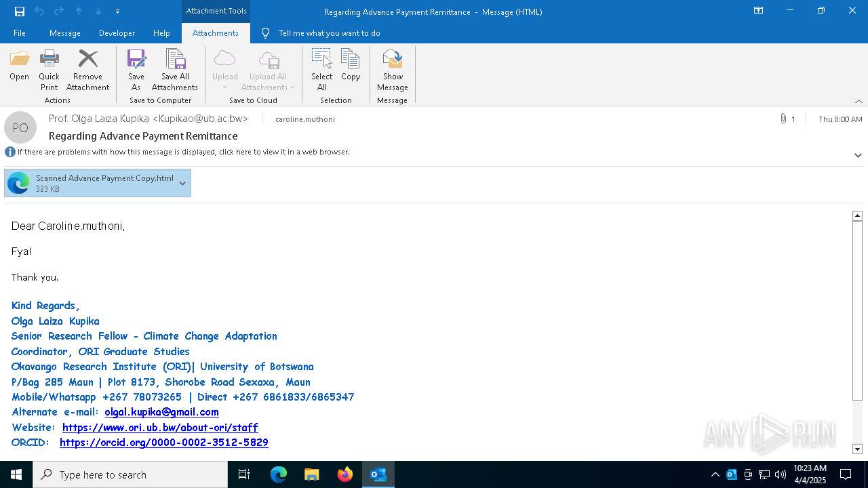Switch to the Developer ribbon tab
The height and width of the screenshot is (488, 868).
click(117, 33)
